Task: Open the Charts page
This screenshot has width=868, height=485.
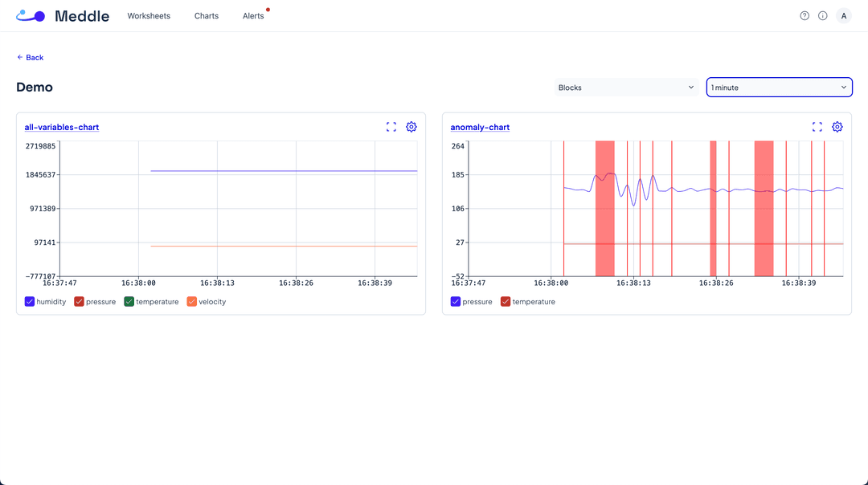Action: click(x=207, y=16)
